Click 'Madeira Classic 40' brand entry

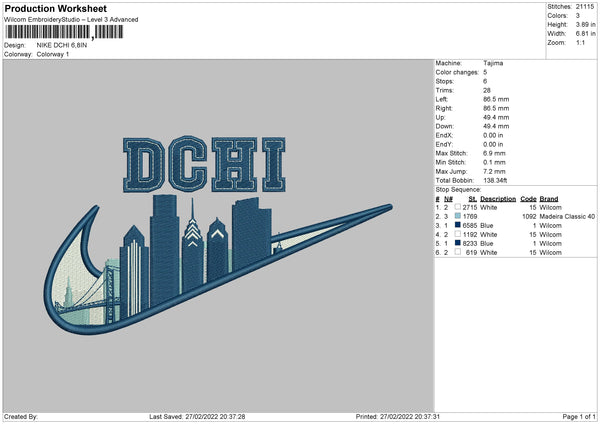click(567, 217)
